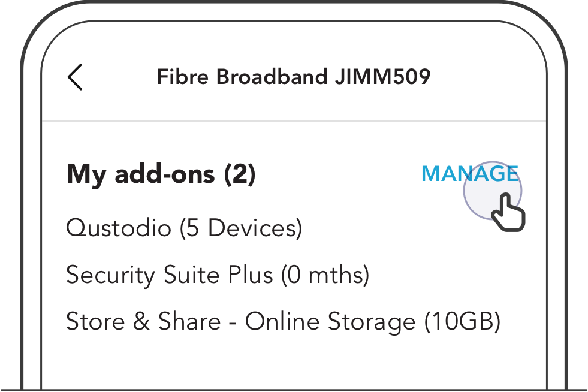588x392 pixels.
Task: Go back using the left chevron
Action: pyautogui.click(x=75, y=77)
